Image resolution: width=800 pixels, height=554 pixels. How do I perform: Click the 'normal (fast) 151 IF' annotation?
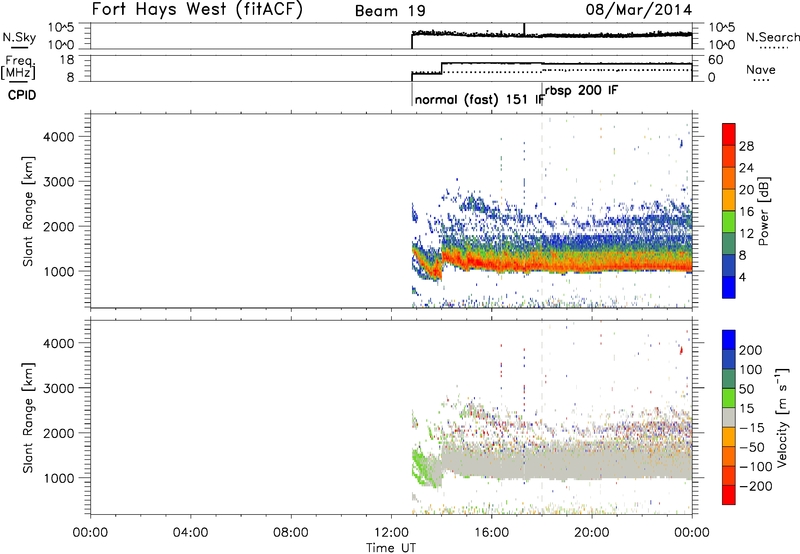coord(479,99)
